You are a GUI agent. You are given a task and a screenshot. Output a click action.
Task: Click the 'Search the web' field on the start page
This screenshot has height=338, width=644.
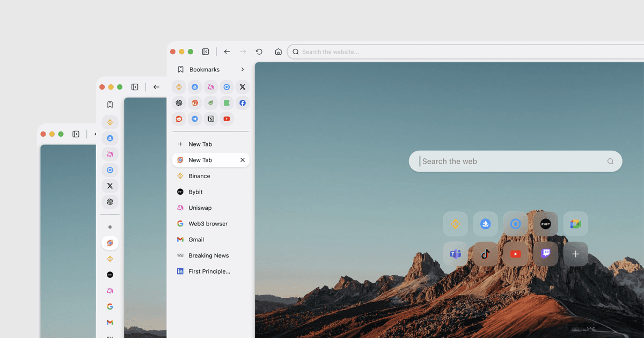click(x=515, y=161)
